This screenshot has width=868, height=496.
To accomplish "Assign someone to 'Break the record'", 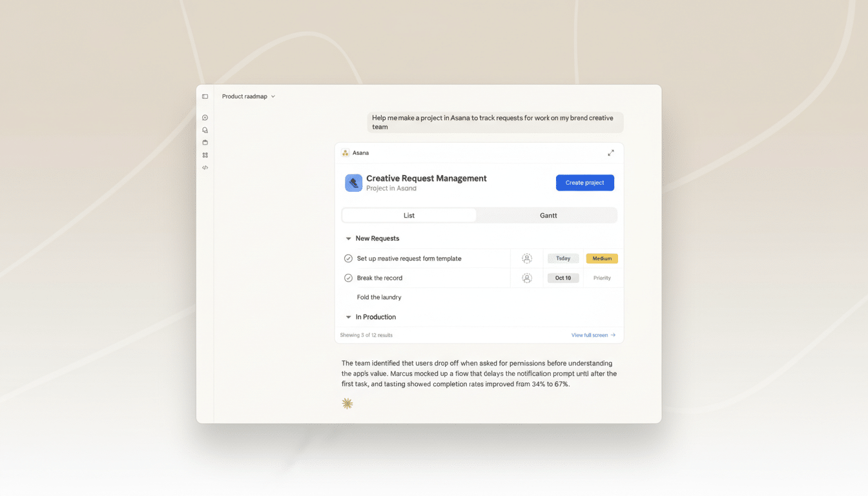I will (x=527, y=278).
